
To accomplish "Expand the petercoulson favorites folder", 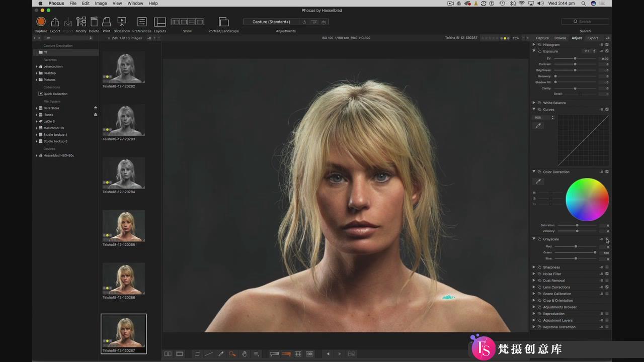I will [x=37, y=66].
